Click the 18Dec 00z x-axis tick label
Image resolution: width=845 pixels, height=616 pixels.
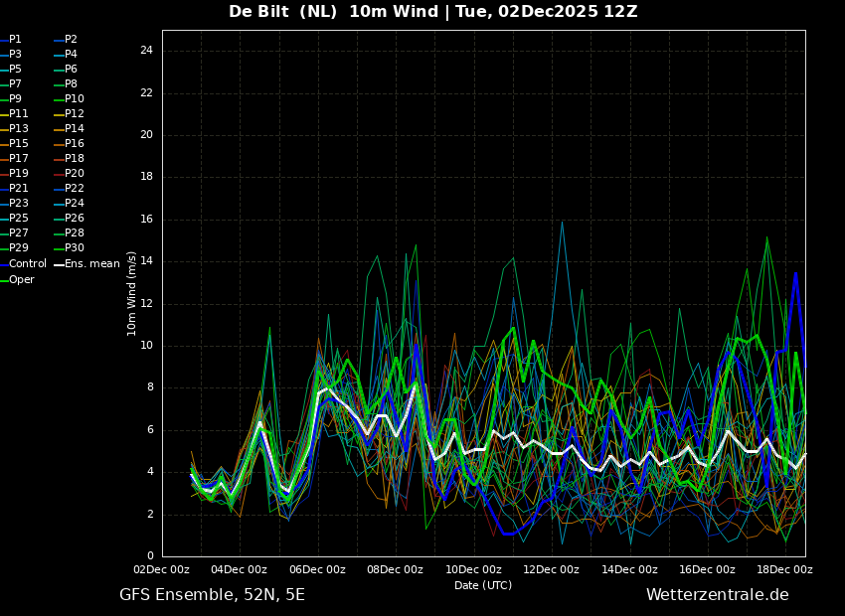point(784,570)
